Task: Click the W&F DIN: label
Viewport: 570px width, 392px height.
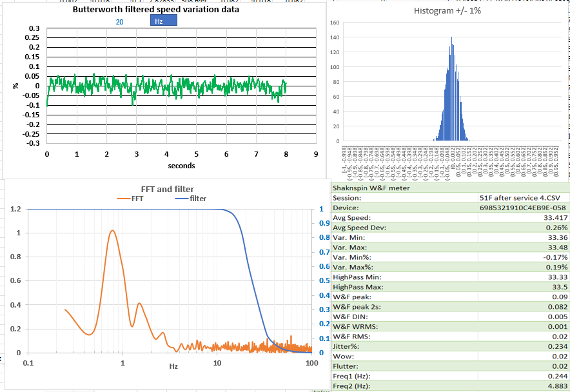Action: [350, 317]
